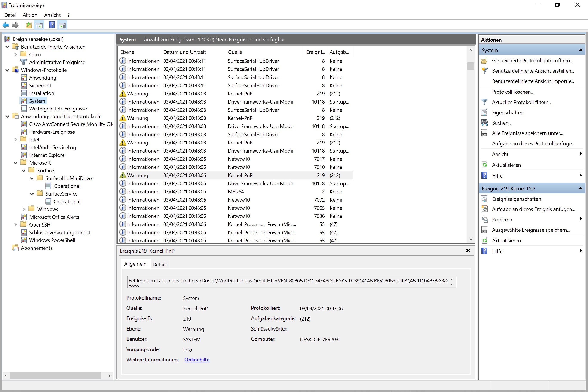Click the Gespeicherte Protokolldatei öffnen folder icon
The height and width of the screenshot is (392, 588).
click(484, 61)
